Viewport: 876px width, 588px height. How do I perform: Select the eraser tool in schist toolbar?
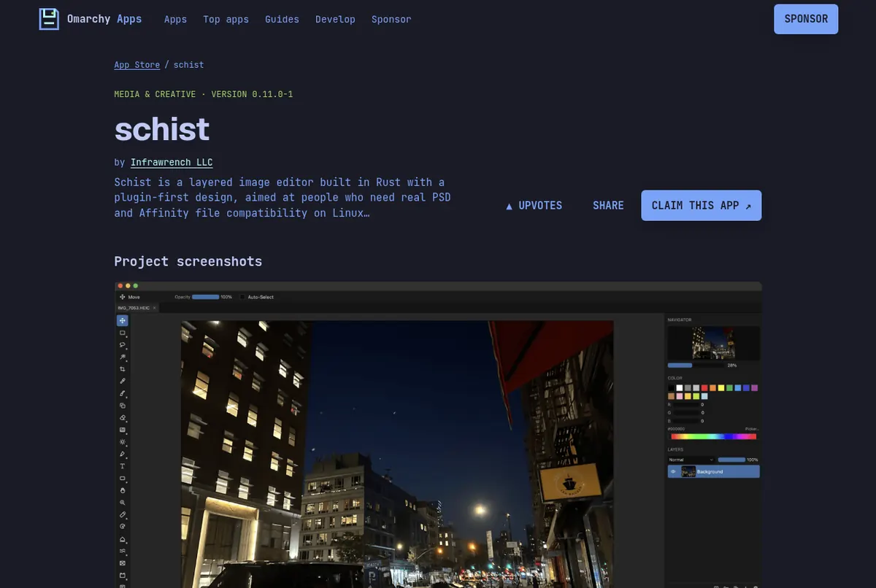[x=123, y=418]
